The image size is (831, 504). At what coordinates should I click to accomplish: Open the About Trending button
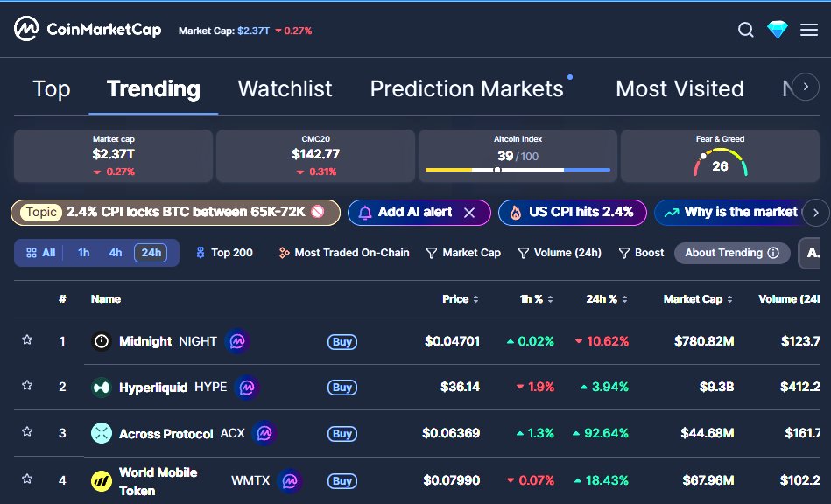[x=732, y=253]
